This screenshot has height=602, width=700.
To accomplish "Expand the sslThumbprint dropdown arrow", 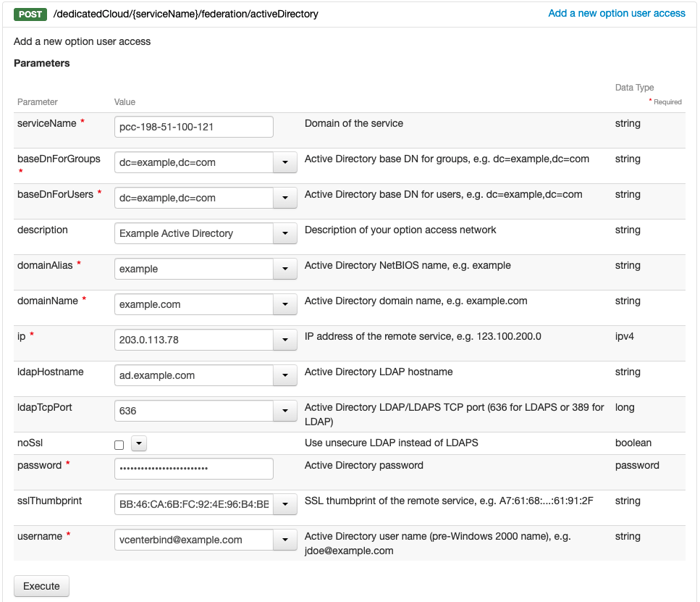I will [285, 504].
